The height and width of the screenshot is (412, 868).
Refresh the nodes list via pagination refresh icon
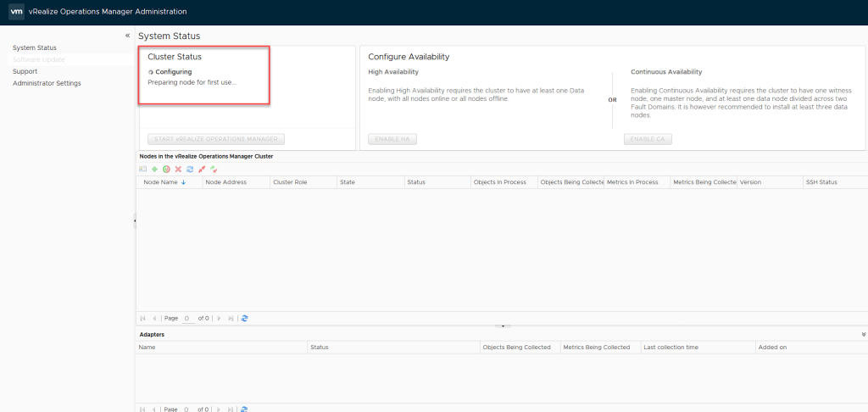[x=245, y=318]
